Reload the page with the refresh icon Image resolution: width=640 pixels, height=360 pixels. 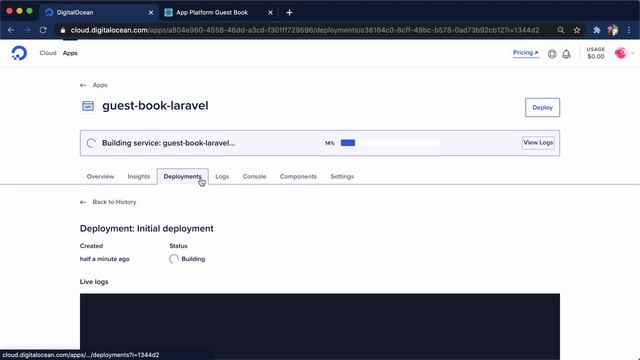(x=43, y=30)
